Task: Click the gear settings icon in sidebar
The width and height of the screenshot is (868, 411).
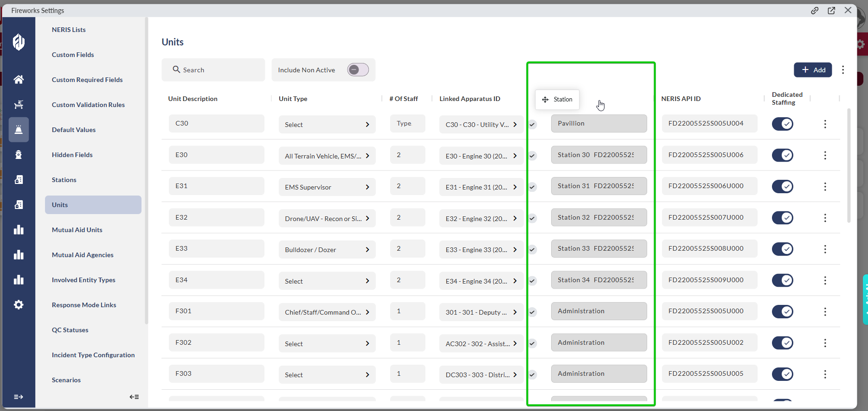Action: pyautogui.click(x=19, y=305)
